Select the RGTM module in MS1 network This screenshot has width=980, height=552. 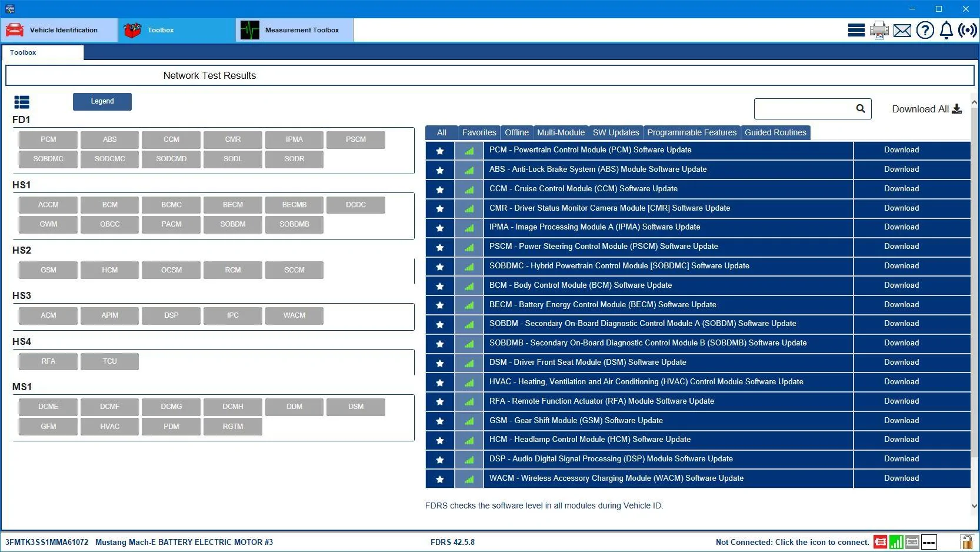pos(233,427)
